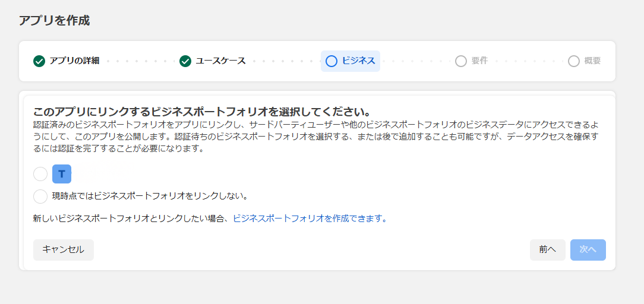Click the gray circle icon beside 概要
This screenshot has height=304, width=644.
click(x=573, y=61)
